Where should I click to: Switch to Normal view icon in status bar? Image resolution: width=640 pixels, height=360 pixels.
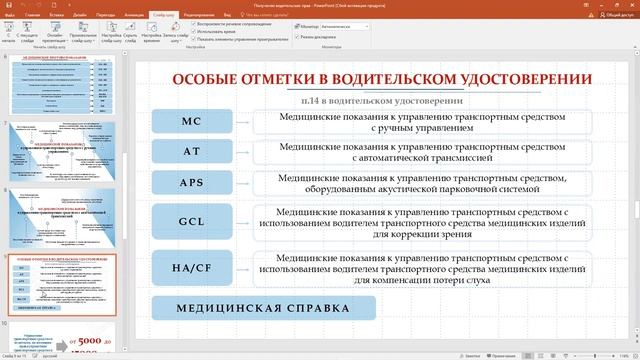[x=528, y=356]
